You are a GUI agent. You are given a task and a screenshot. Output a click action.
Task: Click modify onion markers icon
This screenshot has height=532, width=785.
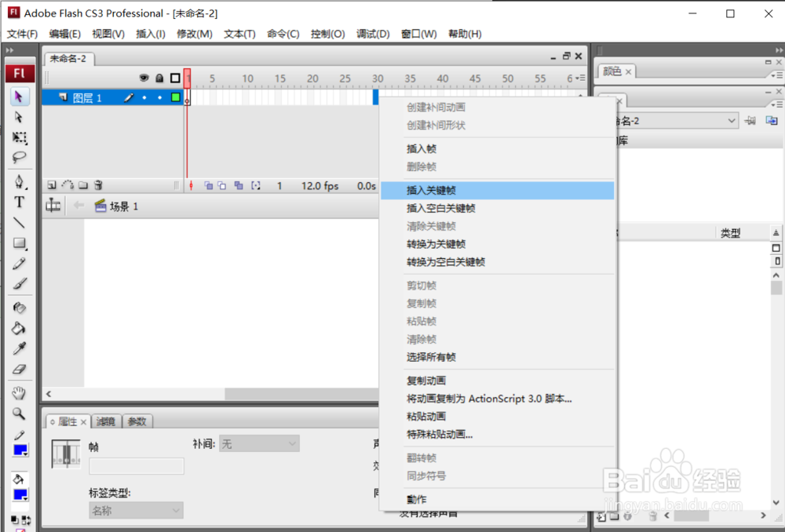pos(256,186)
